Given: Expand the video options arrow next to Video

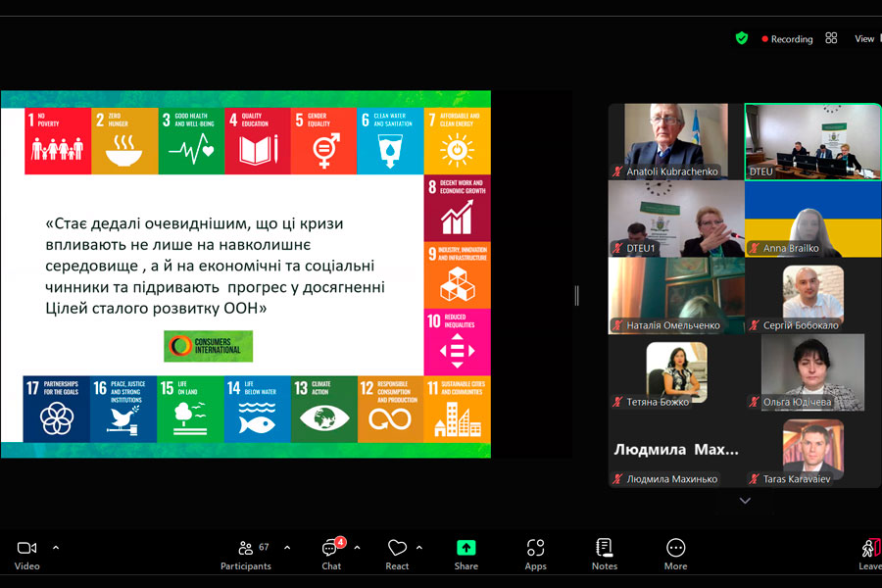Looking at the screenshot, I should point(56,547).
